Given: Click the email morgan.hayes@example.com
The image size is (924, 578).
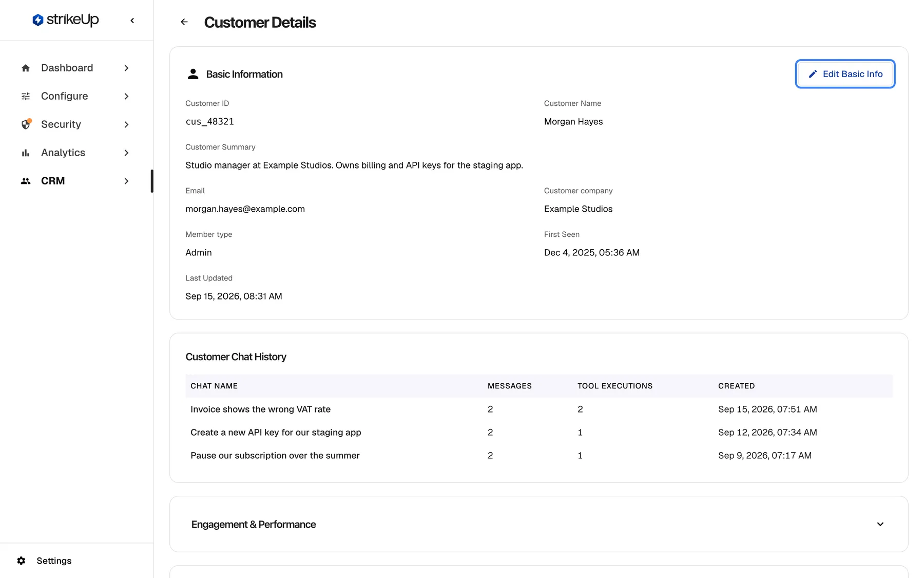Looking at the screenshot, I should [245, 209].
